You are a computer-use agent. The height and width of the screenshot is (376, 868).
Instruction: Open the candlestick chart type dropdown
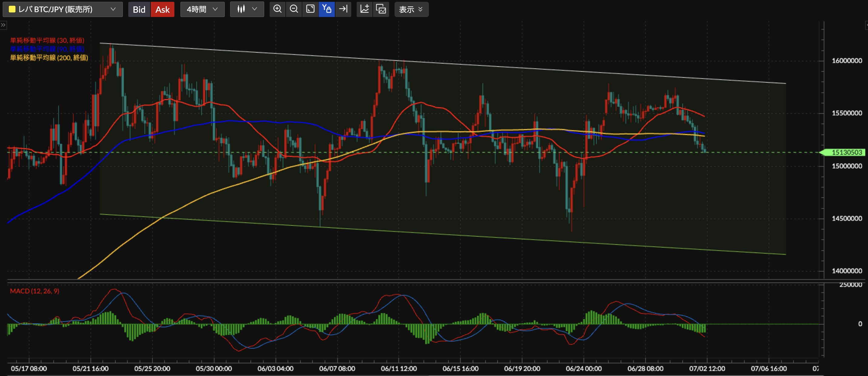click(x=247, y=9)
